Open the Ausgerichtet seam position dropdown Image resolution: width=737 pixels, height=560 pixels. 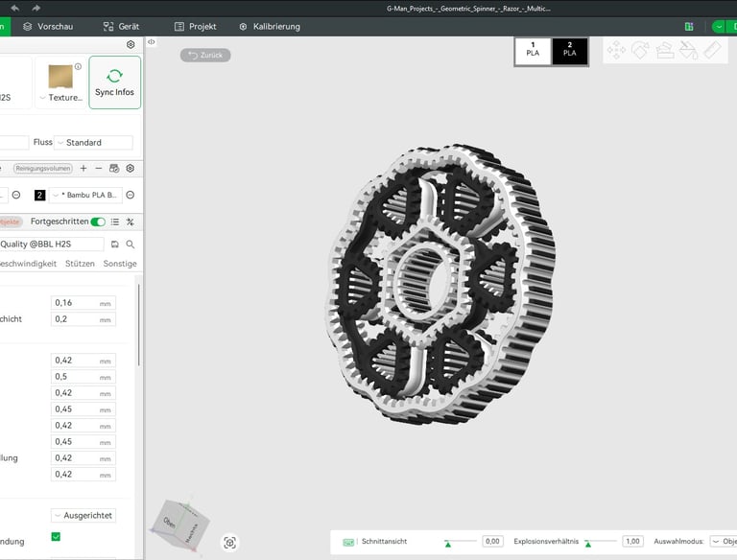pos(83,515)
